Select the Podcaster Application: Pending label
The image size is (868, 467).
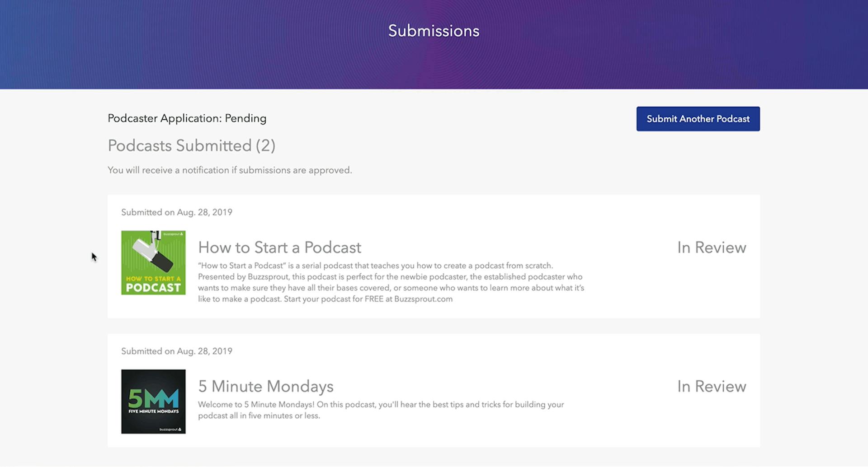[x=187, y=118]
